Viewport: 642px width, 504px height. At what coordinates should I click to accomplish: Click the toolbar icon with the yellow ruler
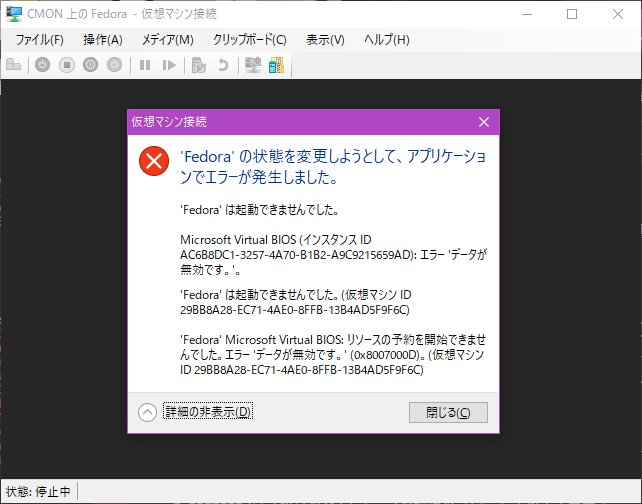pos(275,65)
